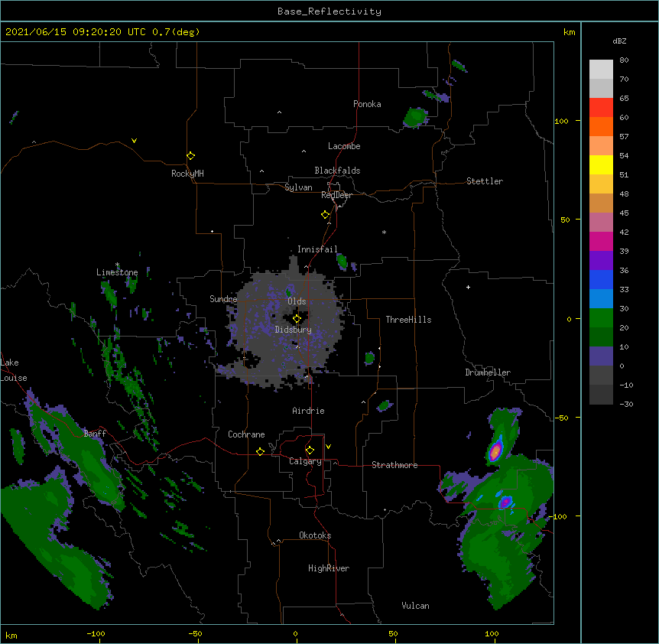659x644 pixels.
Task: Click the small green echo east of Innisfail
Action: click(342, 262)
